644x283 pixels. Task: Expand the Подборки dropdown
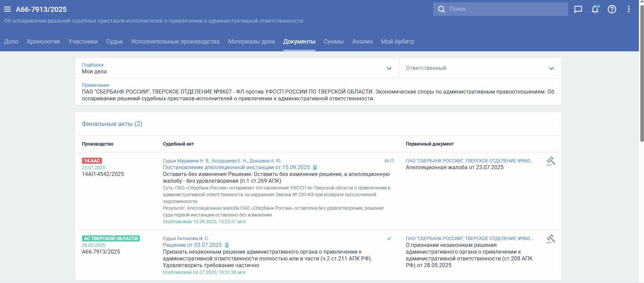(389, 69)
